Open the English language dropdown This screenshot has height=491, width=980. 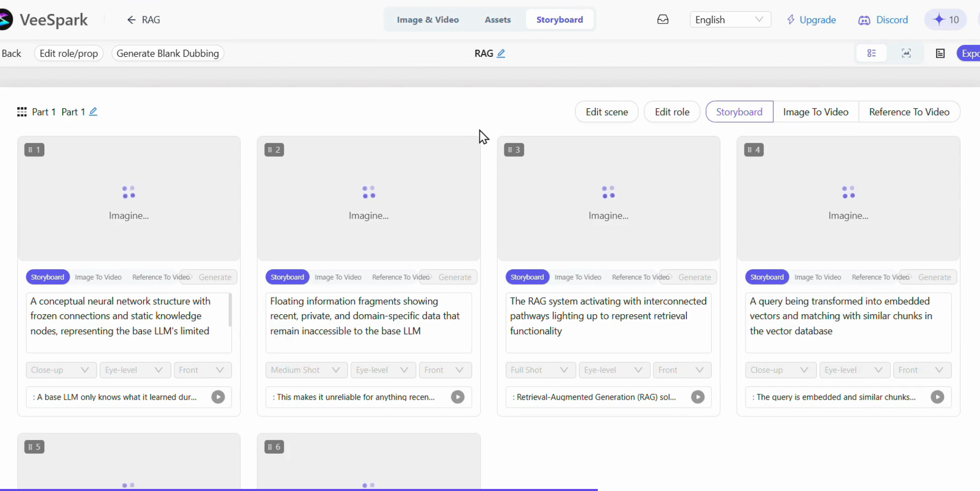pyautogui.click(x=730, y=20)
